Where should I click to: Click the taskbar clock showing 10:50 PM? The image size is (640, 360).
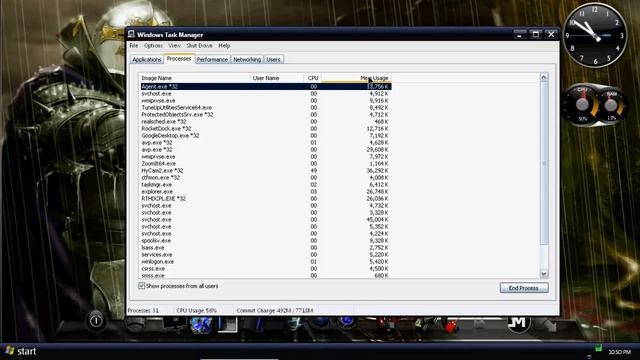coord(619,352)
